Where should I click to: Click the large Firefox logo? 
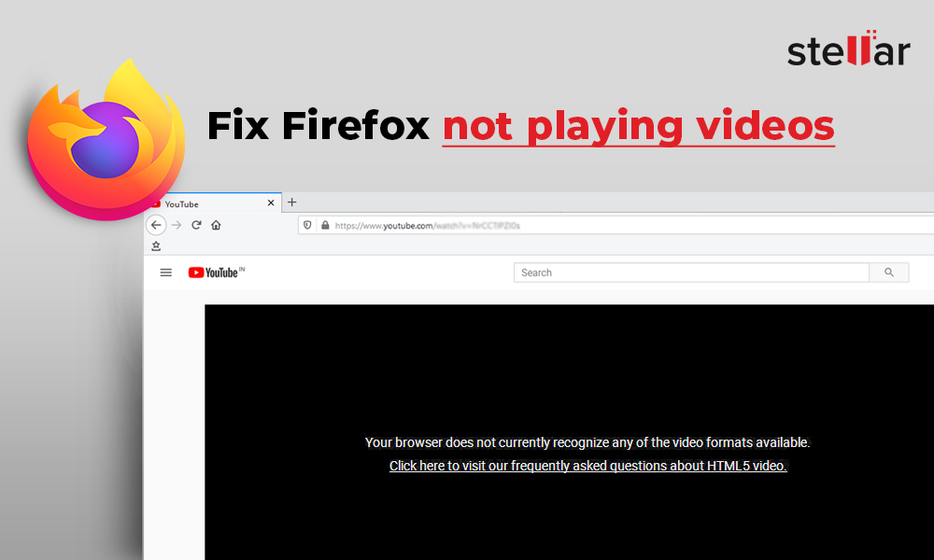click(x=106, y=140)
